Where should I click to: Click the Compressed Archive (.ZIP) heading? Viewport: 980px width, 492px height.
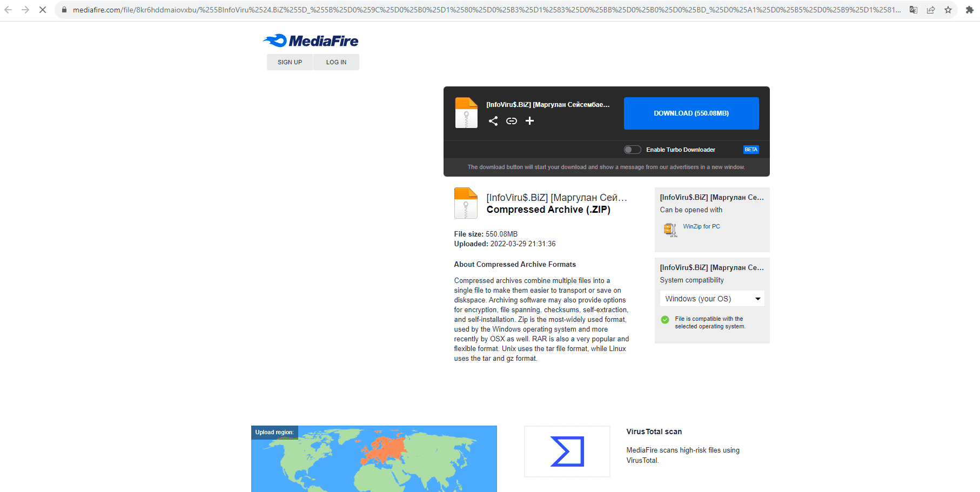(548, 210)
